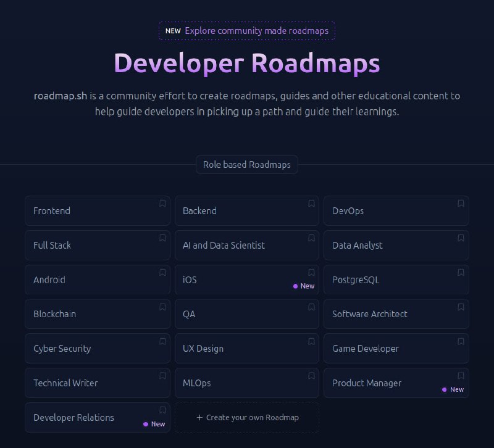Bookmark the UX Design roadmap
The width and height of the screenshot is (494, 448).
click(311, 341)
